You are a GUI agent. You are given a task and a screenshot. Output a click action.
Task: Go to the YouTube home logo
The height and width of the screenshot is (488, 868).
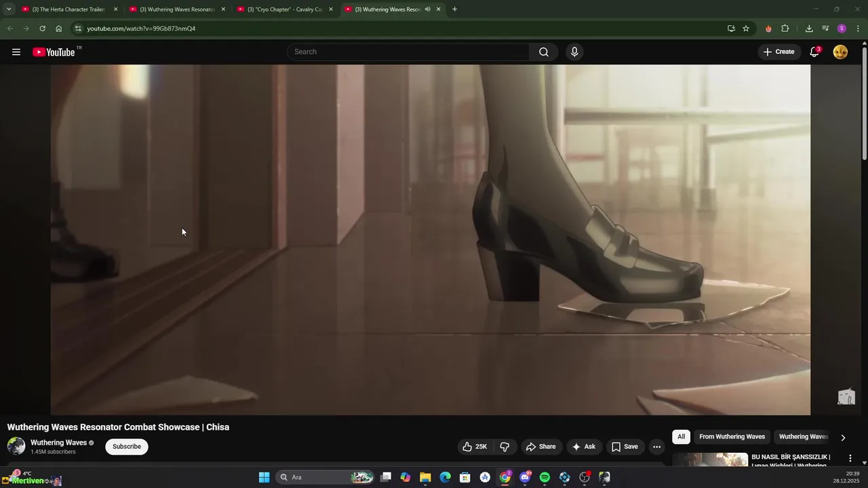click(54, 52)
